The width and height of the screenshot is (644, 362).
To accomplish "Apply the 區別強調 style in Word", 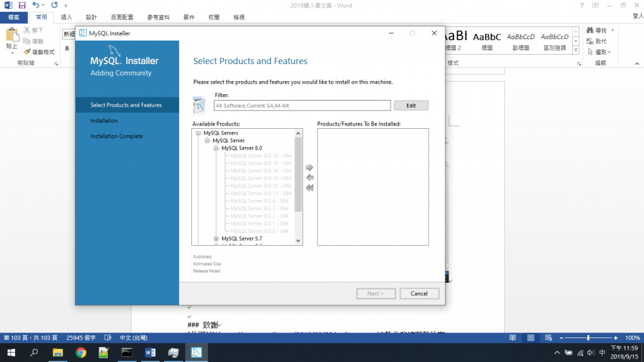I will coord(555,41).
